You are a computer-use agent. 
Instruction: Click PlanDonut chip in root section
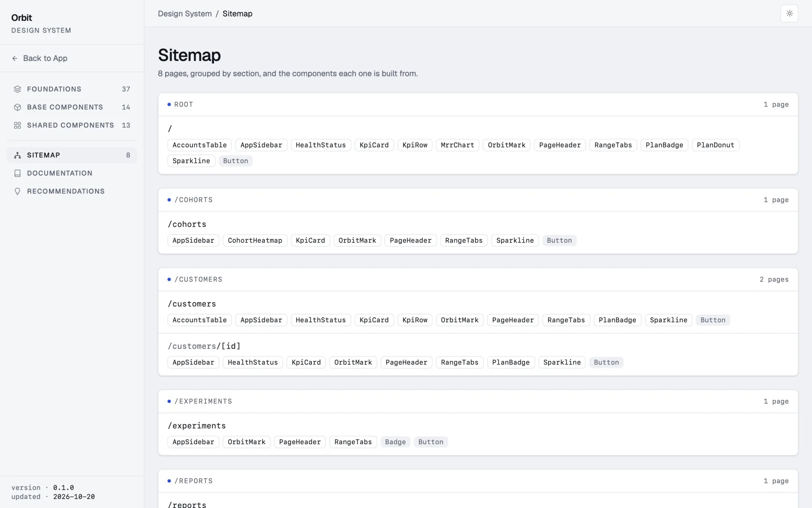point(715,145)
